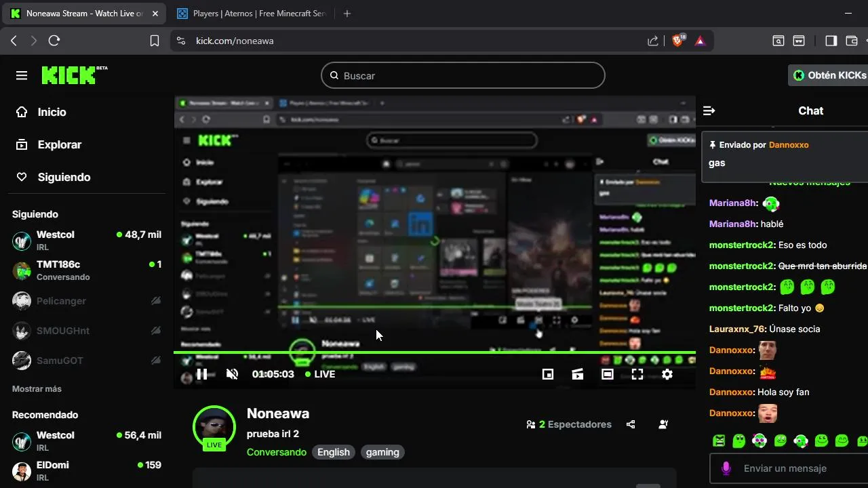The height and width of the screenshot is (488, 868).
Task: Open a new browser tab
Action: coord(347,14)
